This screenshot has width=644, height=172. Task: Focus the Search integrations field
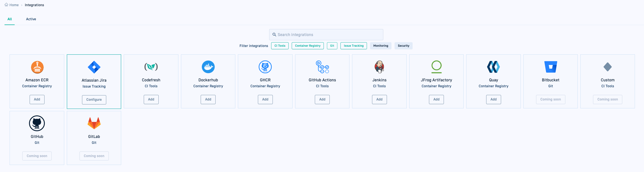pos(326,35)
